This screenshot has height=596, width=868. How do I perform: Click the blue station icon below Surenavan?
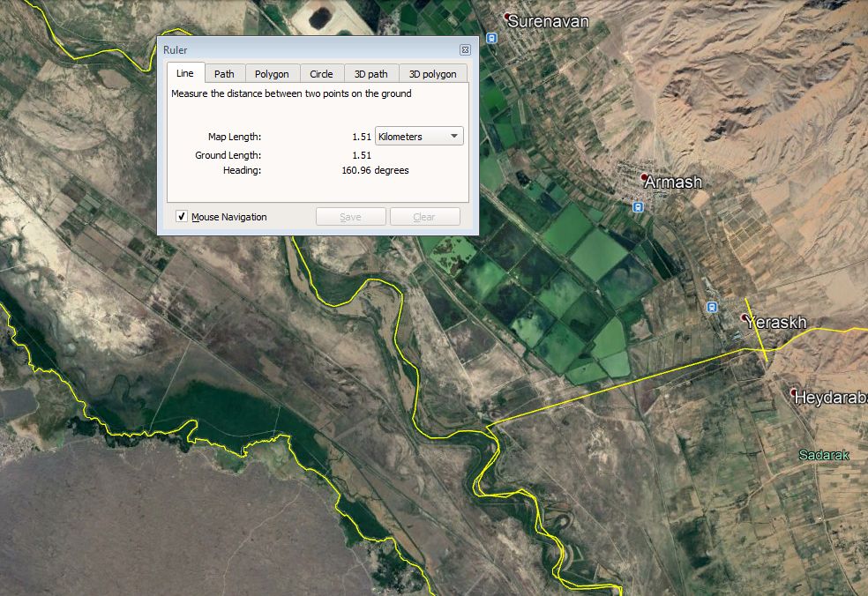coord(490,38)
